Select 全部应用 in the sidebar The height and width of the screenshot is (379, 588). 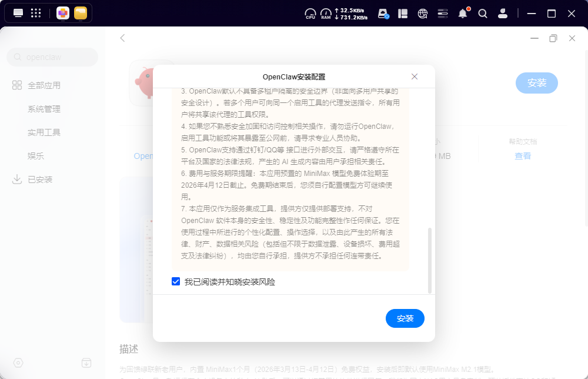[x=44, y=85]
